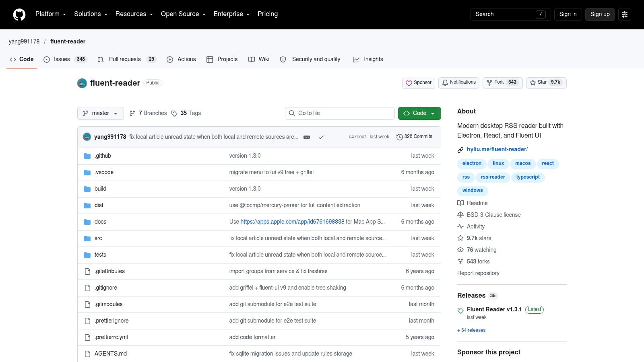
Task: Open the master branch dropdown
Action: [101, 113]
